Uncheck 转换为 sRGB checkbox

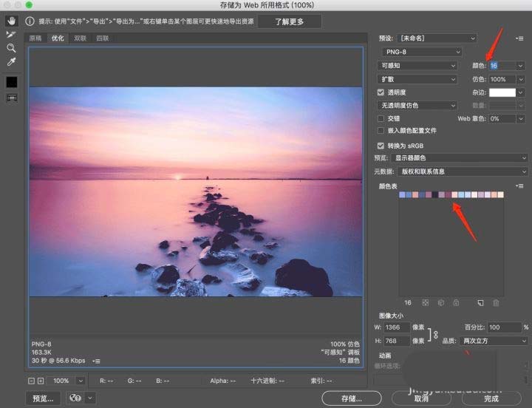pyautogui.click(x=381, y=146)
